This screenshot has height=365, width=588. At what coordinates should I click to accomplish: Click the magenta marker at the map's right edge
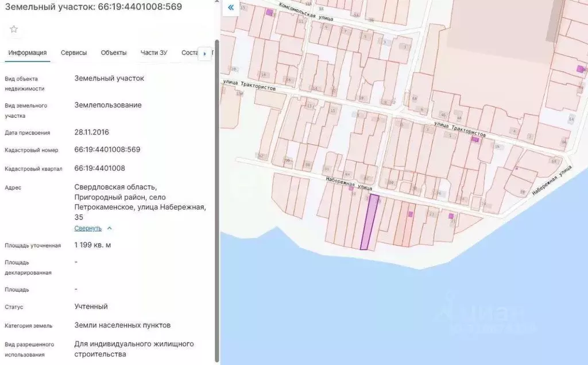(579, 68)
